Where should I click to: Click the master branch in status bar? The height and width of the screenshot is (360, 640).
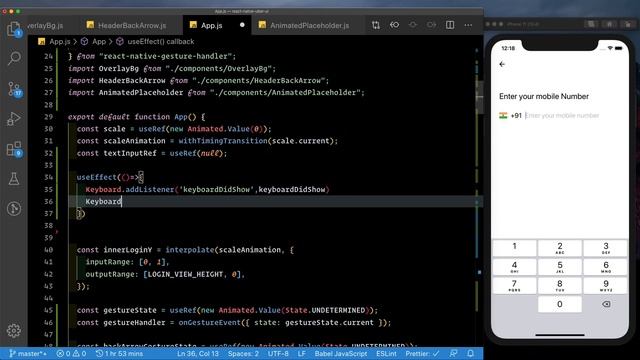28,353
